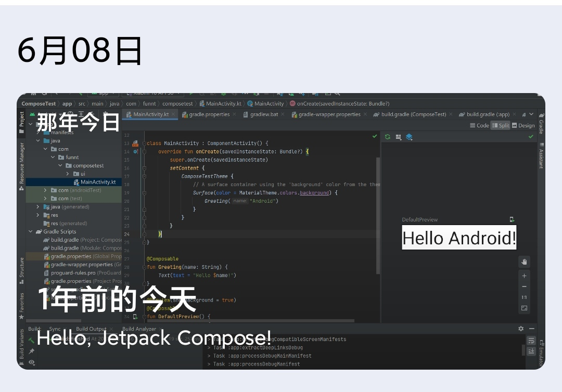Click the 1:1 actual size zoom icon
The height and width of the screenshot is (392, 562).
[x=525, y=297]
